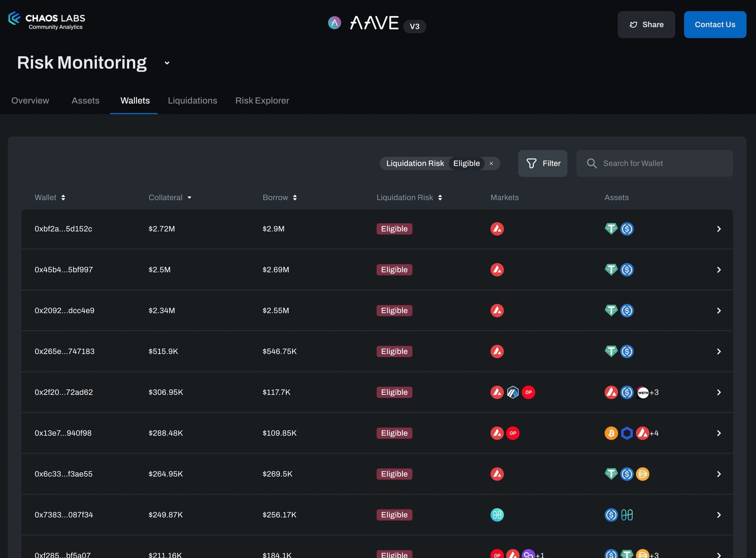756x558 pixels.
Task: Switch to the Liquidations tab
Action: (x=192, y=101)
